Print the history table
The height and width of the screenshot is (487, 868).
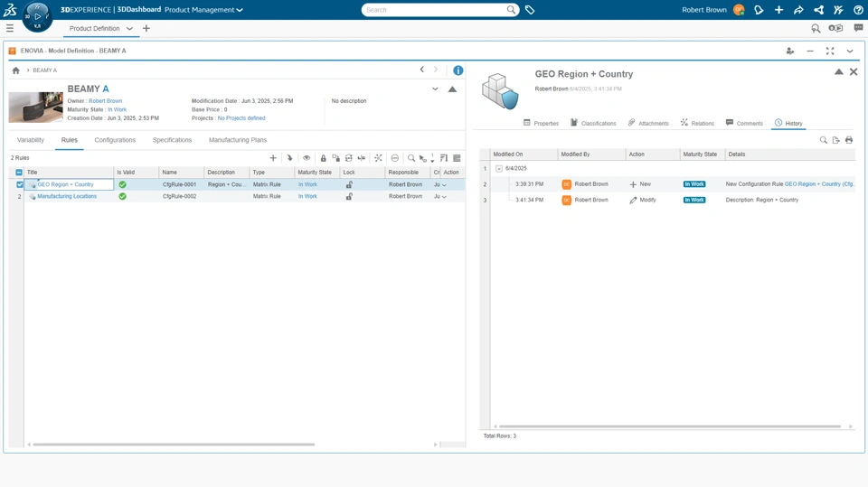pyautogui.click(x=849, y=140)
